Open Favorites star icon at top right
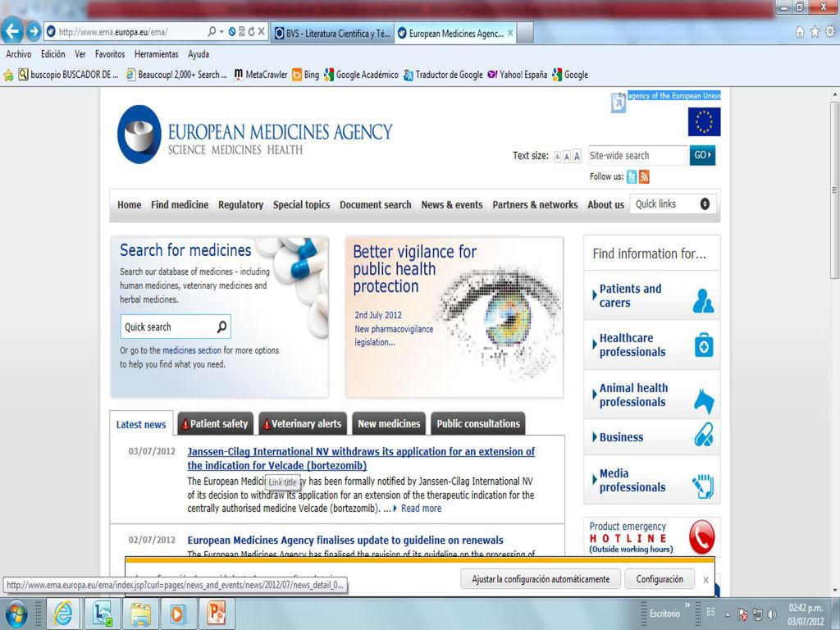This screenshot has width=840, height=630. click(815, 32)
